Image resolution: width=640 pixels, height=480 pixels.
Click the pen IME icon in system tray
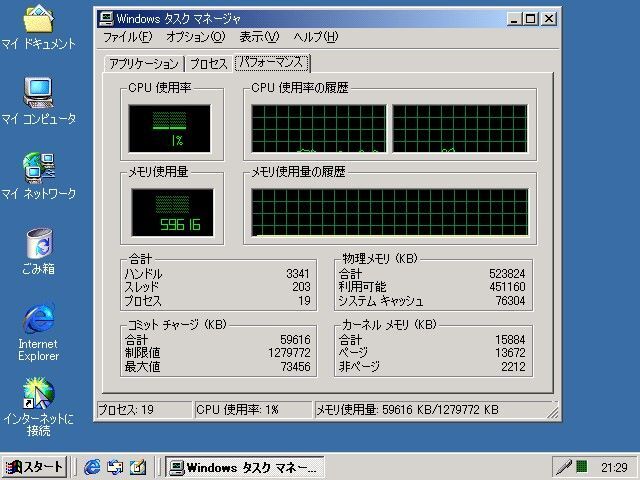(564, 467)
